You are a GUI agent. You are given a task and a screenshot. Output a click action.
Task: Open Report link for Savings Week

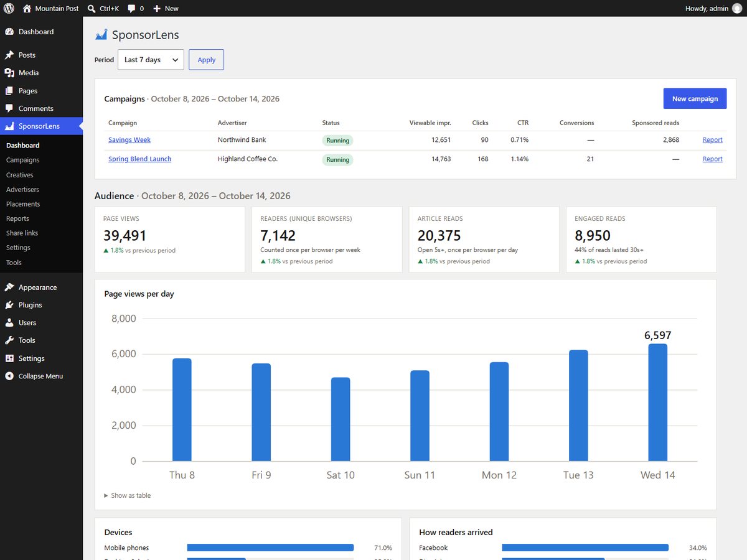pos(713,140)
